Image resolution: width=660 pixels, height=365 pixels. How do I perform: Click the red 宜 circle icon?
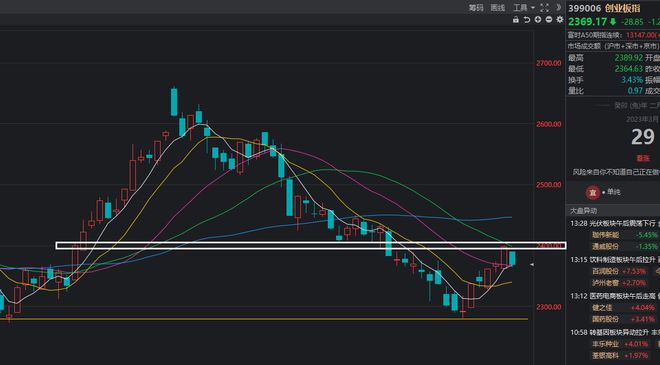click(x=593, y=192)
